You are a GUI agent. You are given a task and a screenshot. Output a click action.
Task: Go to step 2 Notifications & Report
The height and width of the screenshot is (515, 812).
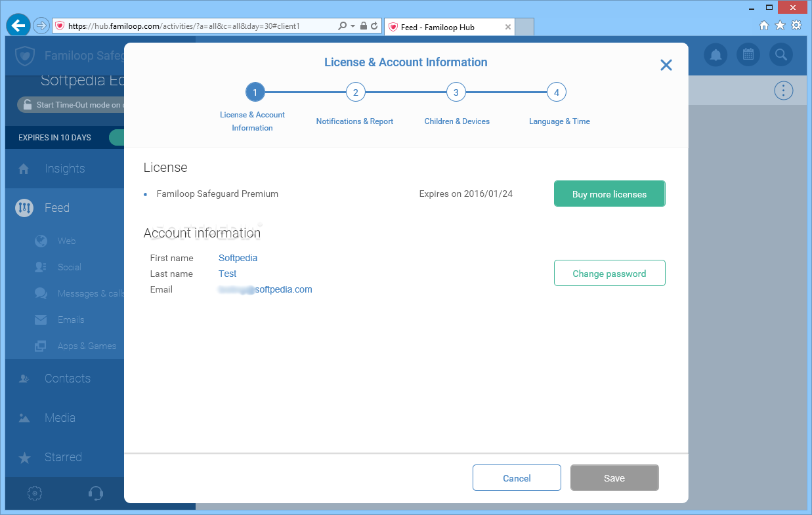pos(355,93)
